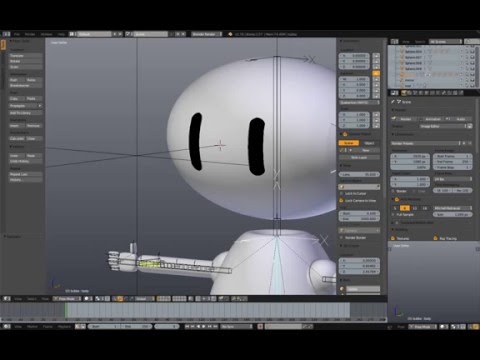Select the Render tab in Properties editor
Viewport: 480px width, 360px height.
tap(404, 93)
